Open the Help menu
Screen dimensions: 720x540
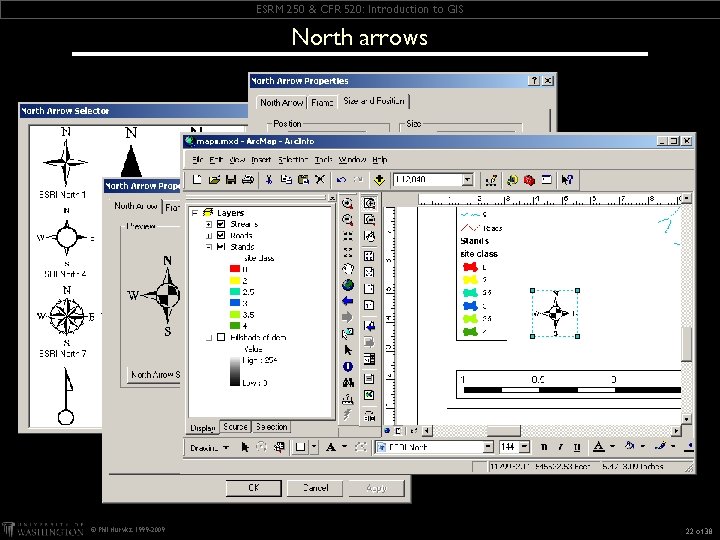[x=379, y=160]
